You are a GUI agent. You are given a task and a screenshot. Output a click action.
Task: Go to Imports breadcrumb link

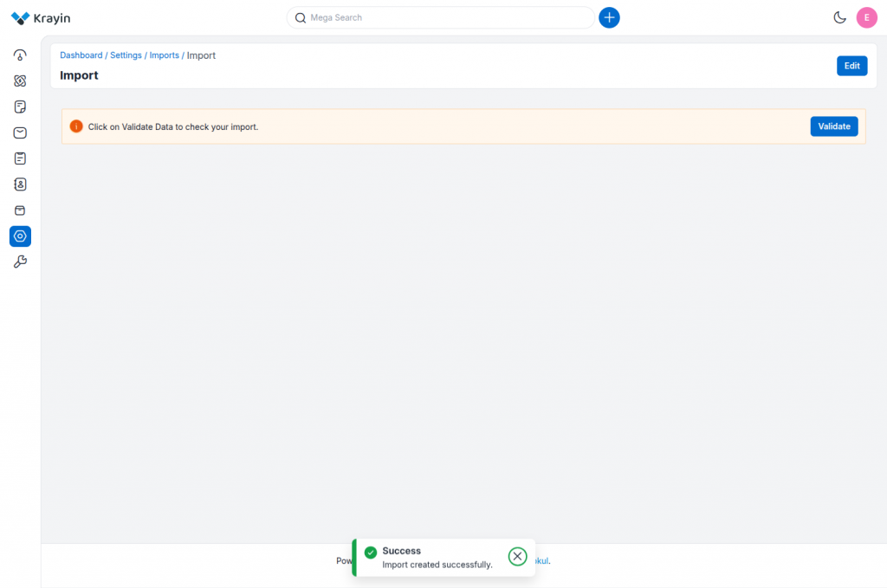164,55
